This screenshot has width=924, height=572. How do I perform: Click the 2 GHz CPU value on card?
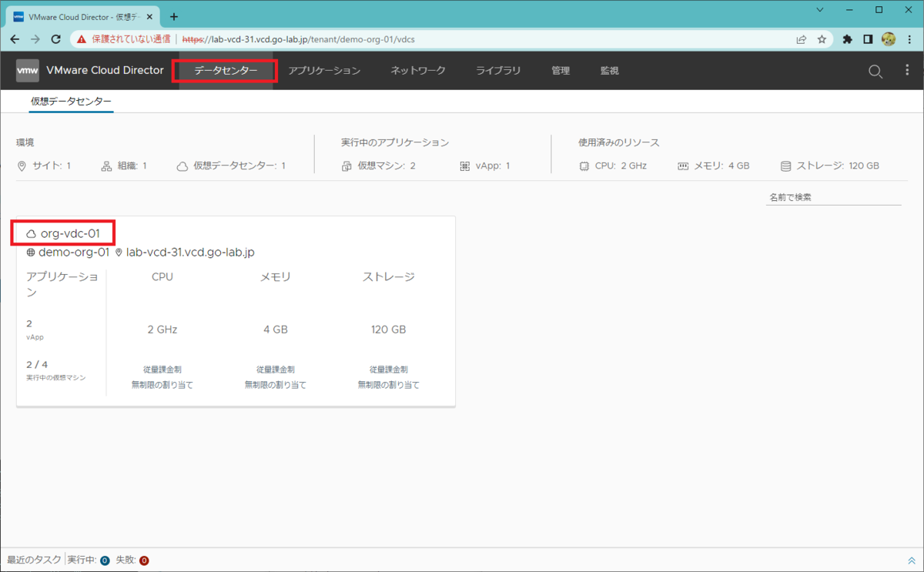162,329
